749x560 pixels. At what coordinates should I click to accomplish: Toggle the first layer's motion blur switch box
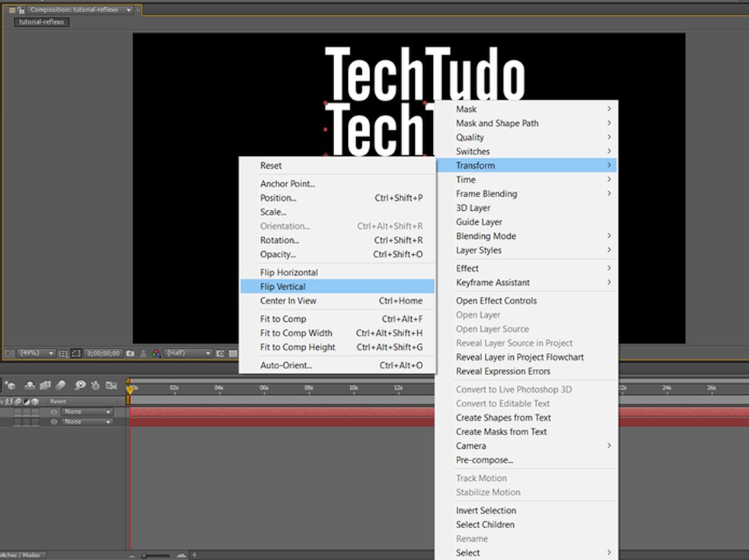point(18,412)
